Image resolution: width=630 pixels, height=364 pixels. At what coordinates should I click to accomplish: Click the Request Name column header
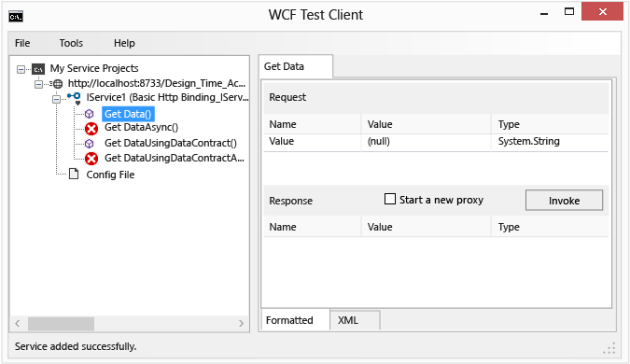[312, 124]
